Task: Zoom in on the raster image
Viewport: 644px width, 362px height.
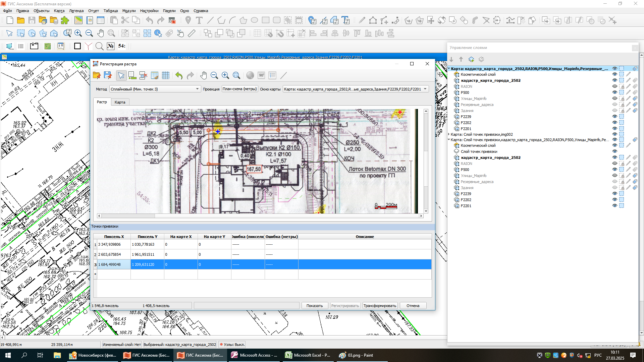Action: click(225, 75)
